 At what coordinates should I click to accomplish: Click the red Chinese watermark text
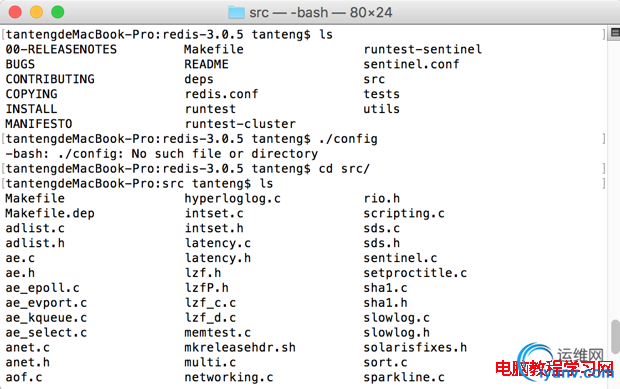click(x=554, y=368)
